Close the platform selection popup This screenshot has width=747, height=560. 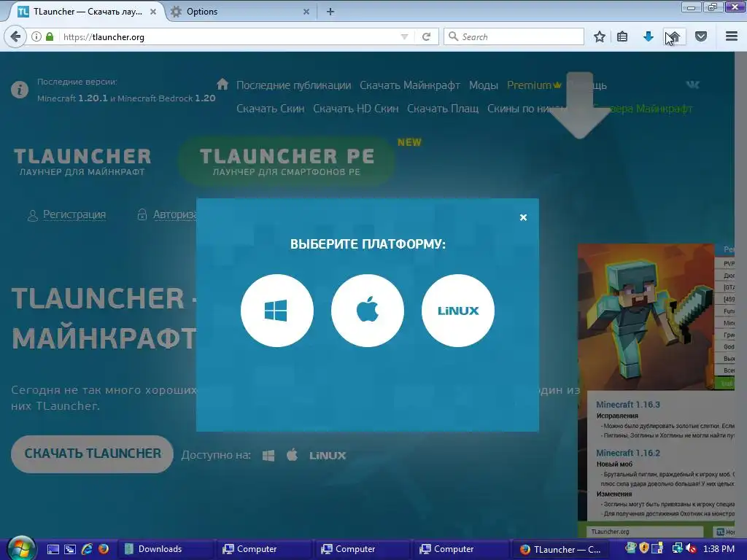pyautogui.click(x=523, y=217)
